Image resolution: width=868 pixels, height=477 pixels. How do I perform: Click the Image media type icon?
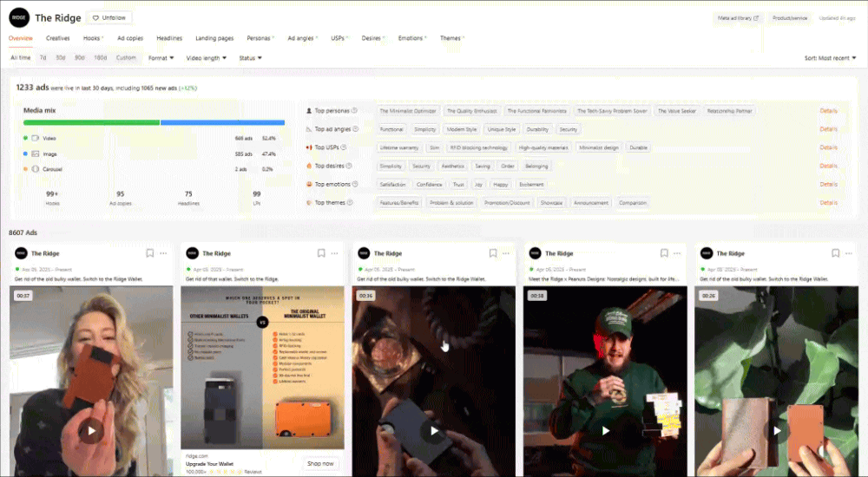[36, 154]
